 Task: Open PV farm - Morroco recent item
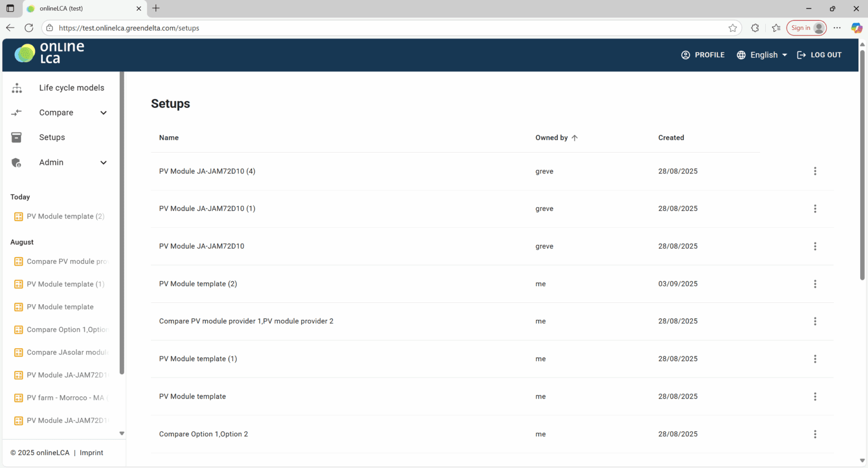tap(65, 397)
